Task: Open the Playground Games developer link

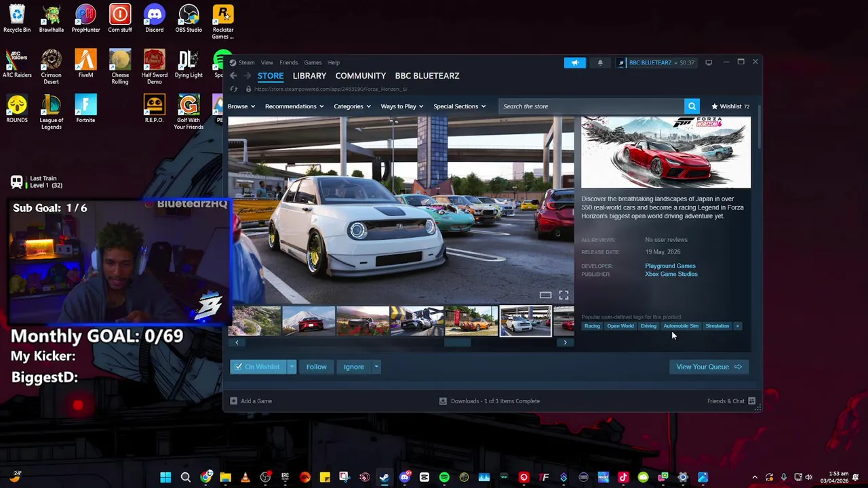Action: (670, 266)
